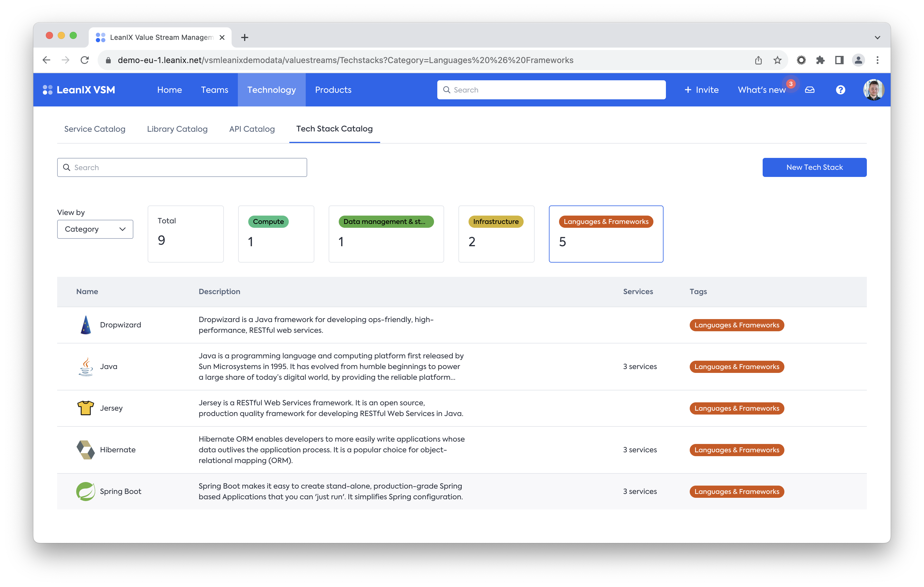
Task: Expand the tab list chevron in Chrome
Action: tap(877, 37)
